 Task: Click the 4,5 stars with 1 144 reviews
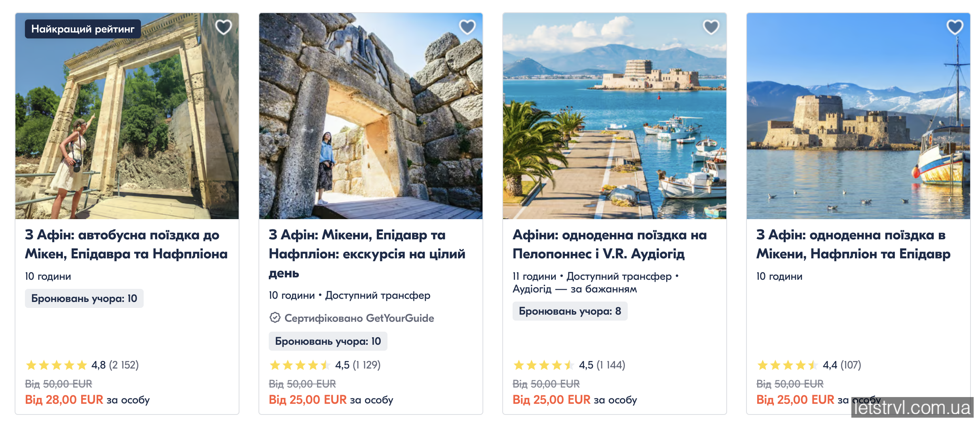coord(569,365)
